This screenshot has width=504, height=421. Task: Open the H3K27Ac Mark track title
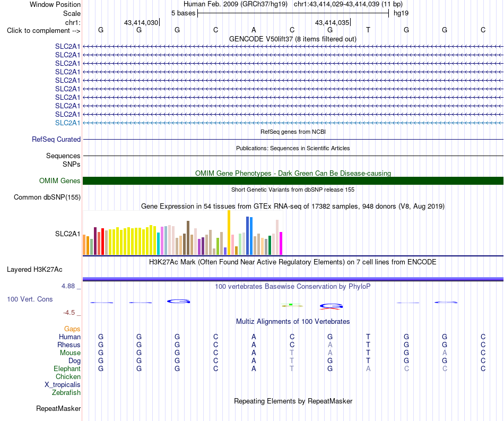(292, 262)
